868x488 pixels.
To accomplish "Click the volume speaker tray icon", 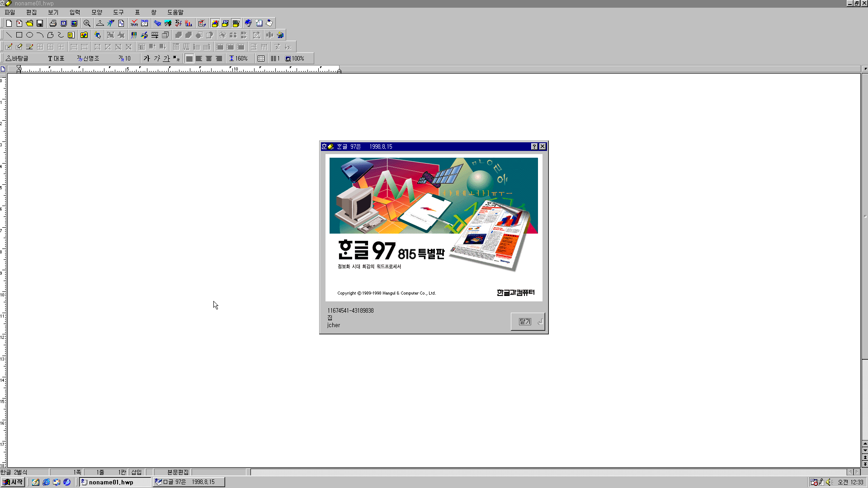I will [x=828, y=482].
